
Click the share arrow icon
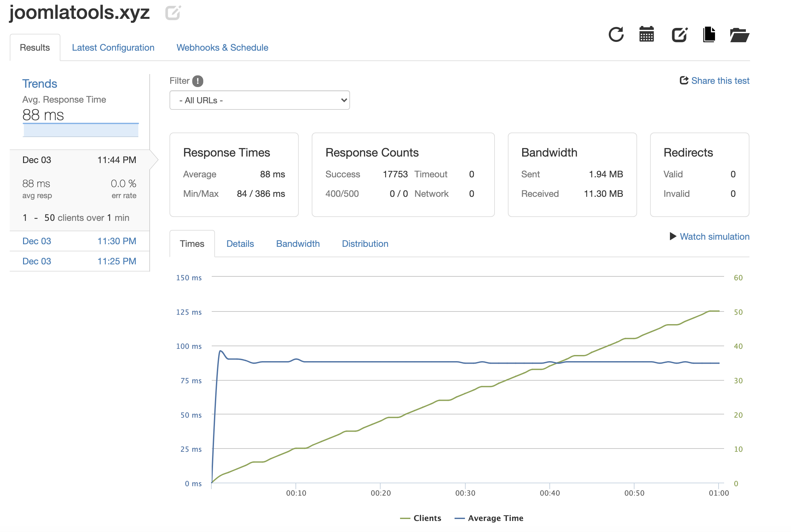684,81
